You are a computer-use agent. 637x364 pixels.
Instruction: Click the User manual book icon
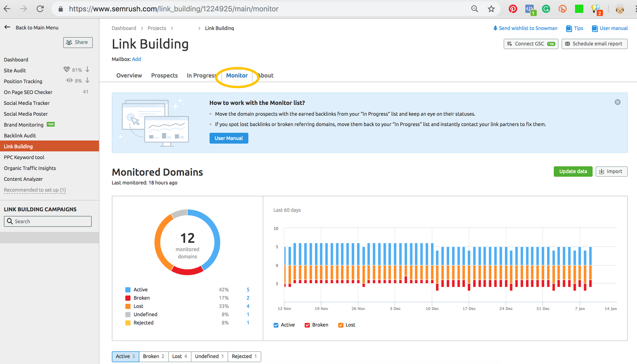(x=594, y=28)
